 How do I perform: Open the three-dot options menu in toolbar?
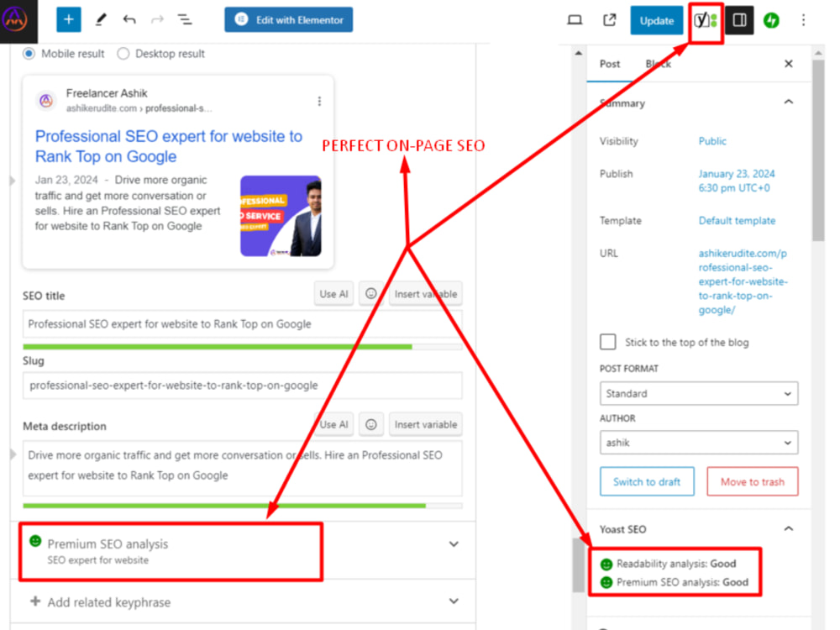tap(803, 20)
